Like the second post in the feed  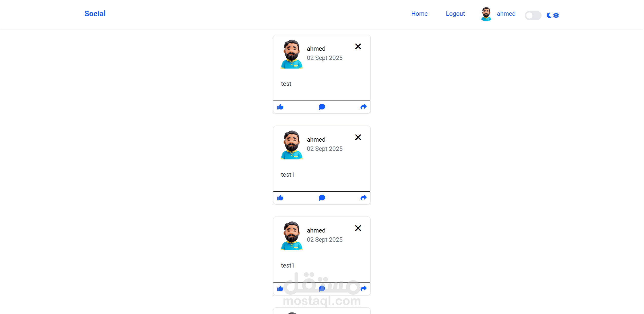(280, 198)
